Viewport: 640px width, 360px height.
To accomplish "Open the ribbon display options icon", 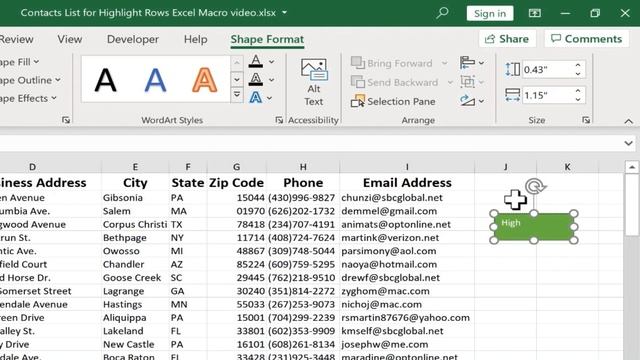I will click(x=535, y=13).
